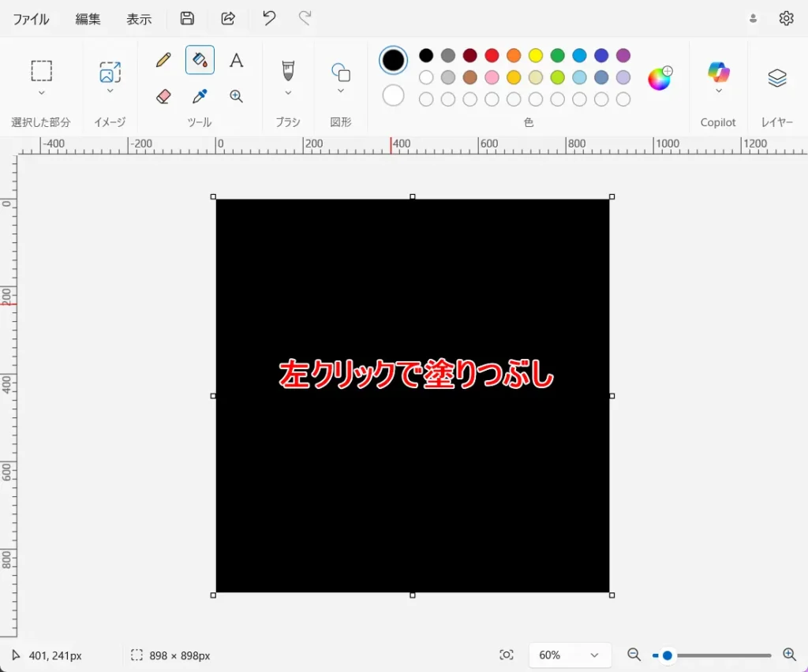Pick the black palette swatch
Screen dimensions: 808x672
pos(426,55)
